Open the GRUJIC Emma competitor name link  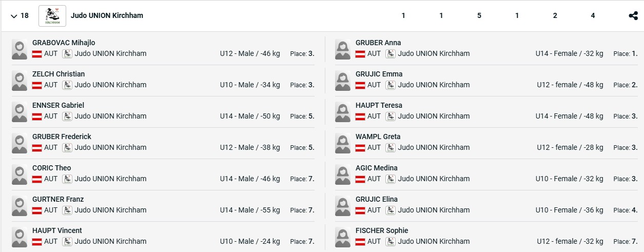tap(379, 74)
